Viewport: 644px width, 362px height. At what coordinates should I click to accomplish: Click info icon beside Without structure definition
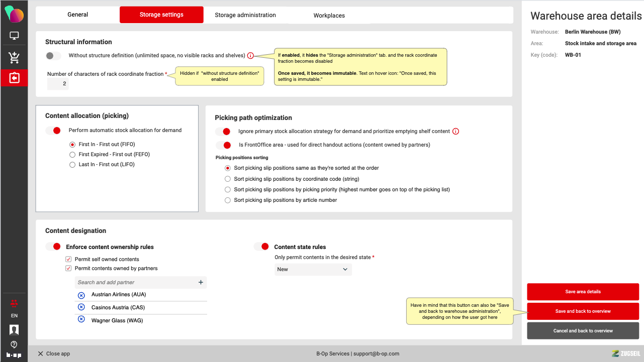point(250,56)
